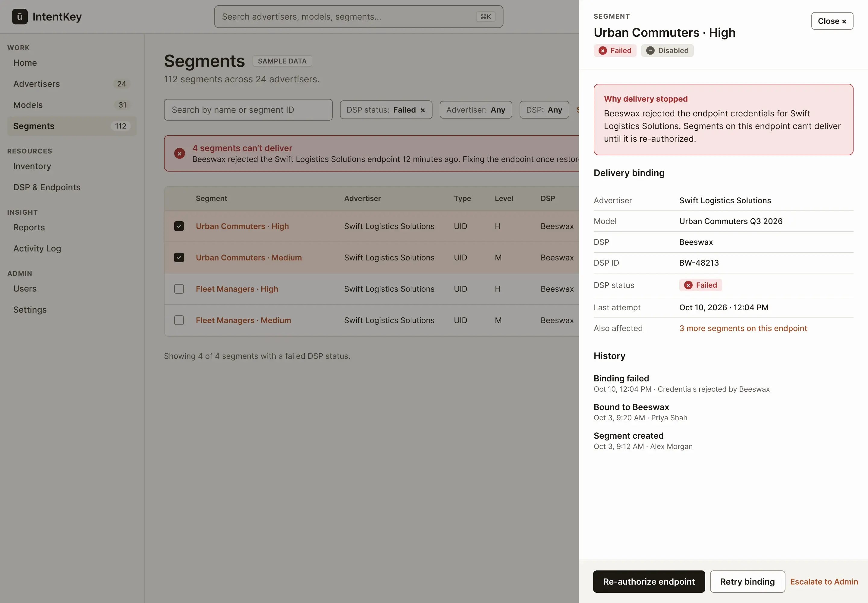
Task: Uncheck the Urban Commuters · High row checkbox
Action: [x=179, y=226]
